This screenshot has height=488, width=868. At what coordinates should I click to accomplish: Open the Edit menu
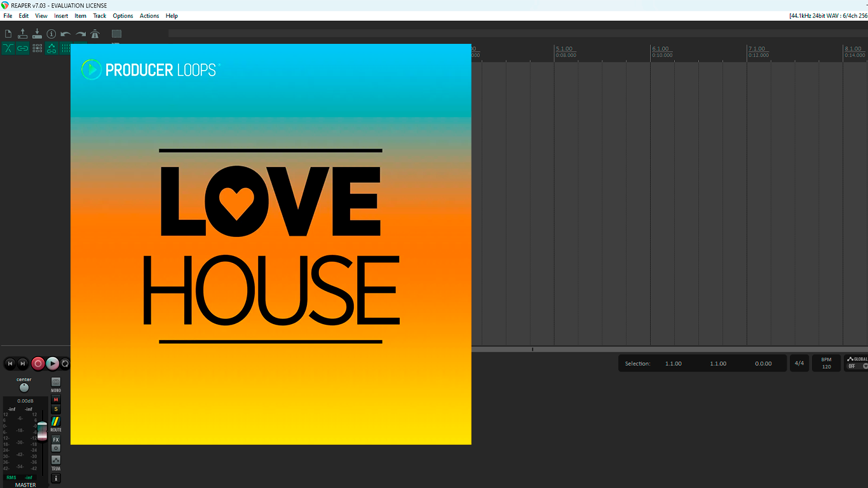tap(24, 16)
